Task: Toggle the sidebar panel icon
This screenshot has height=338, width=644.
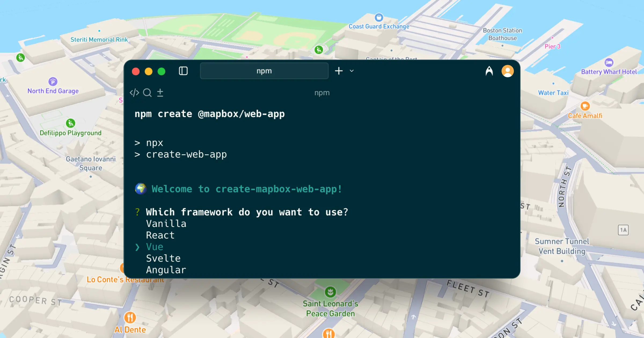Action: click(183, 71)
